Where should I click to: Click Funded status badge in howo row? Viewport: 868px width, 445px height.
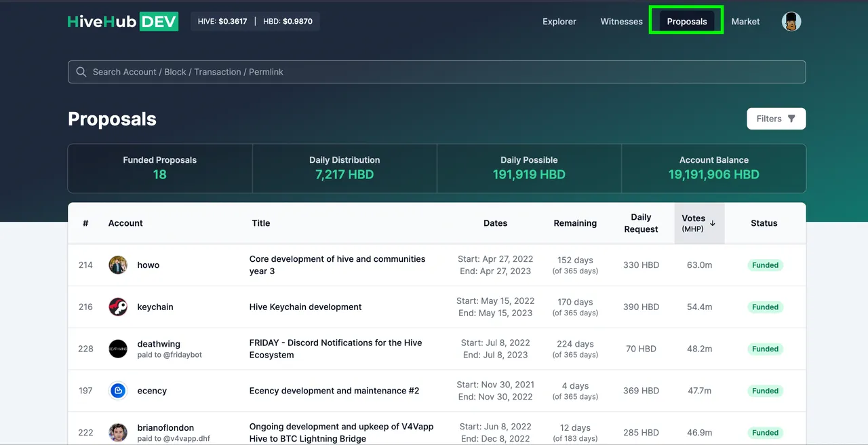pyautogui.click(x=765, y=265)
